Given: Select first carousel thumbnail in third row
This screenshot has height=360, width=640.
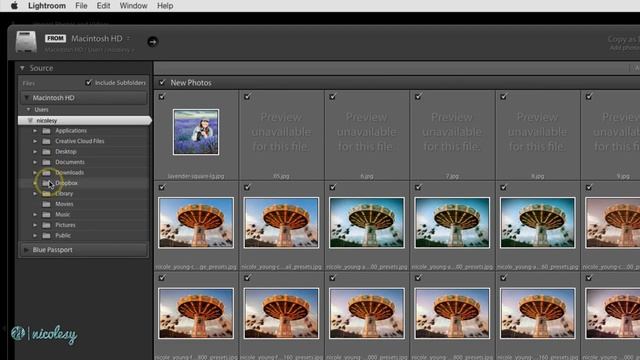Looking at the screenshot, I should pyautogui.click(x=196, y=313).
